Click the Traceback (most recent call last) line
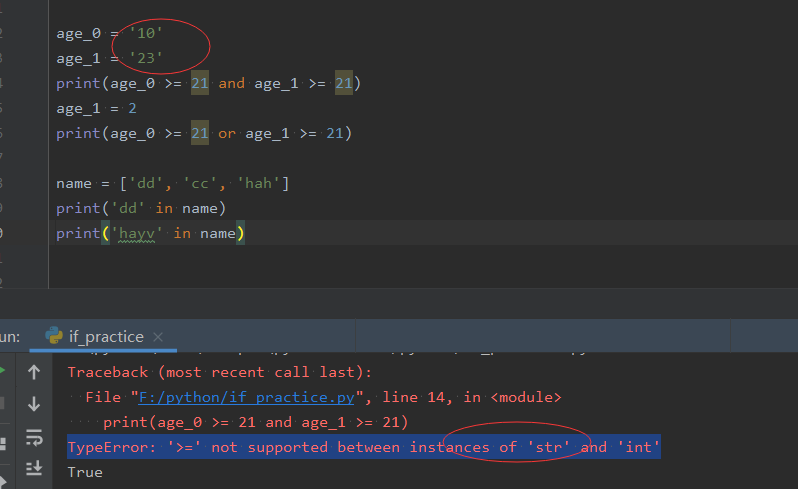The width and height of the screenshot is (798, 489). [x=220, y=372]
